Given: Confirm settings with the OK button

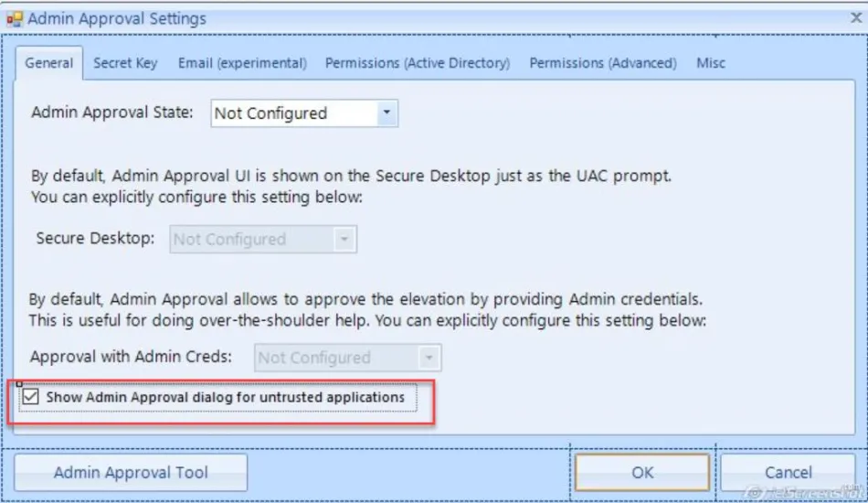Looking at the screenshot, I should (642, 473).
